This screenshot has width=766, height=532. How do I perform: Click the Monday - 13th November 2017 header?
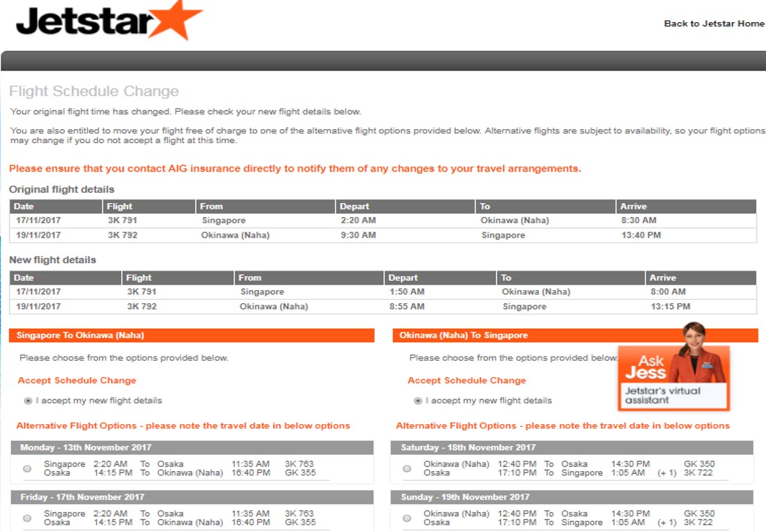(x=192, y=448)
